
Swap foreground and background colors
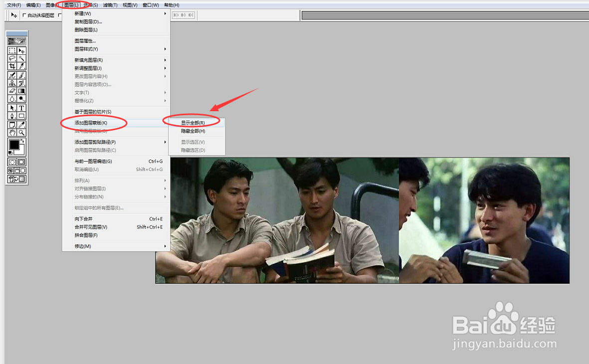tap(22, 141)
